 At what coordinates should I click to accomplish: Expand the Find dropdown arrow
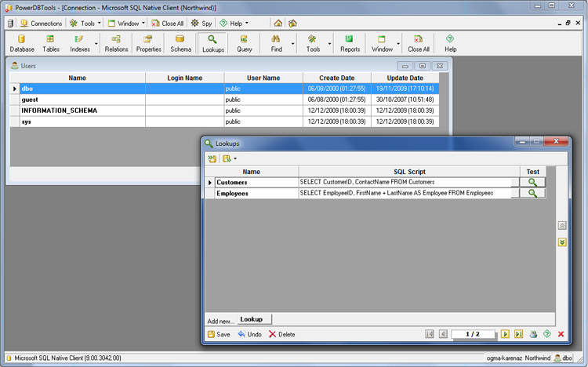tap(293, 43)
